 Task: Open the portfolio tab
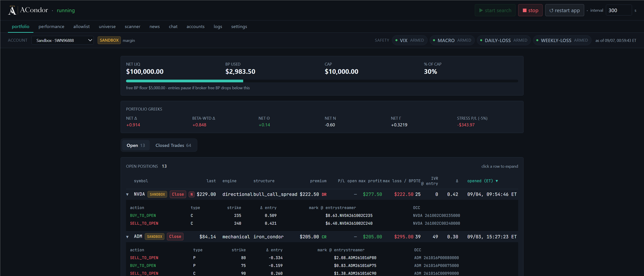tap(21, 27)
